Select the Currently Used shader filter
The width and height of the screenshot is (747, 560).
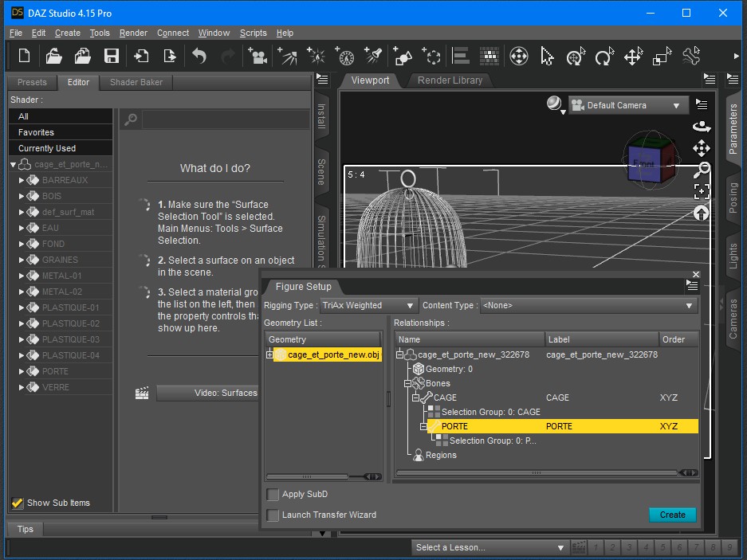[x=61, y=149]
